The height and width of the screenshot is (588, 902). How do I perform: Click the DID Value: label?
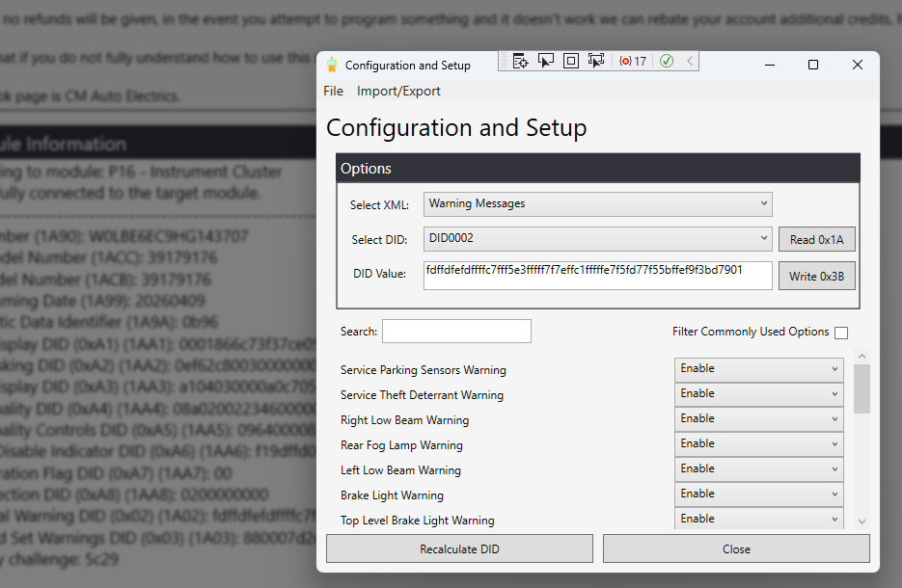tap(380, 274)
